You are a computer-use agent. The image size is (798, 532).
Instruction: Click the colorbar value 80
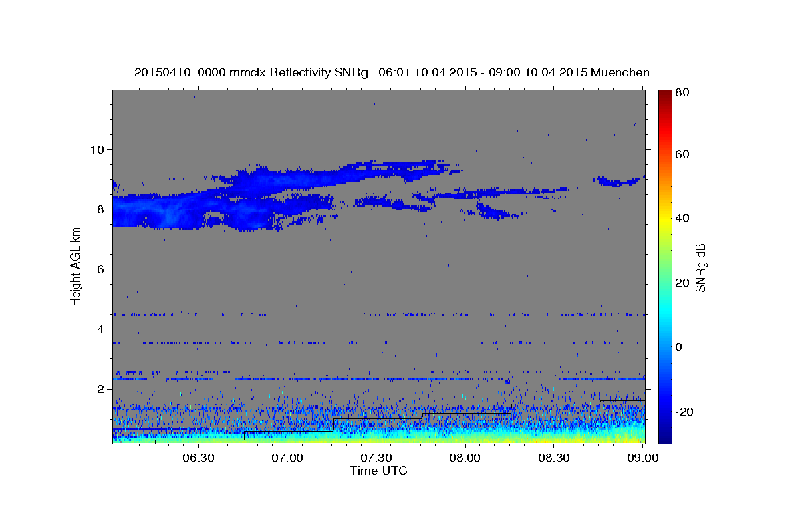click(682, 92)
